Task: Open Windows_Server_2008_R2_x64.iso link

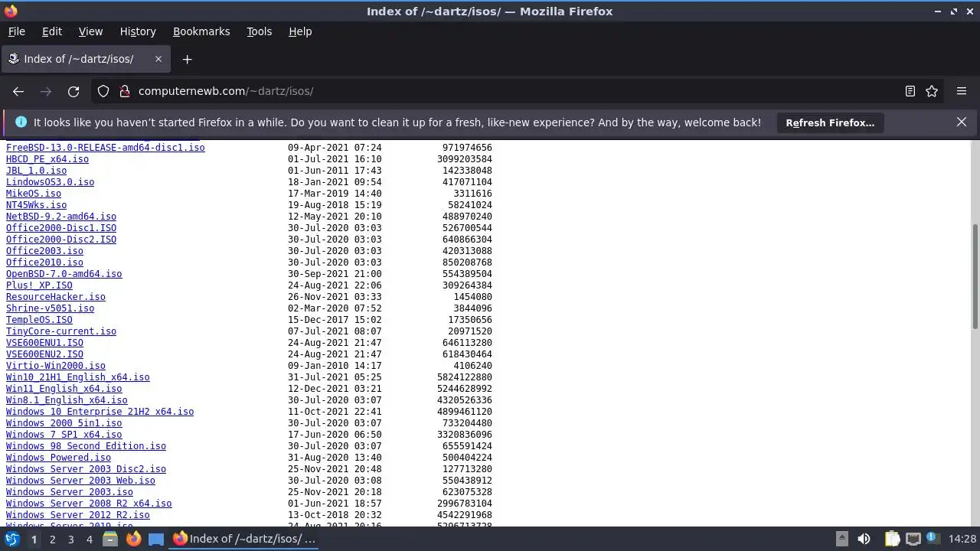Action: 89,504
